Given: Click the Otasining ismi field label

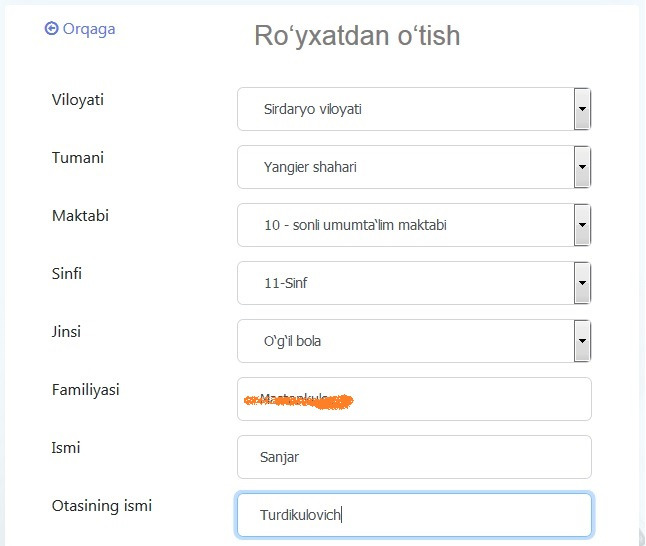Looking at the screenshot, I should (102, 506).
